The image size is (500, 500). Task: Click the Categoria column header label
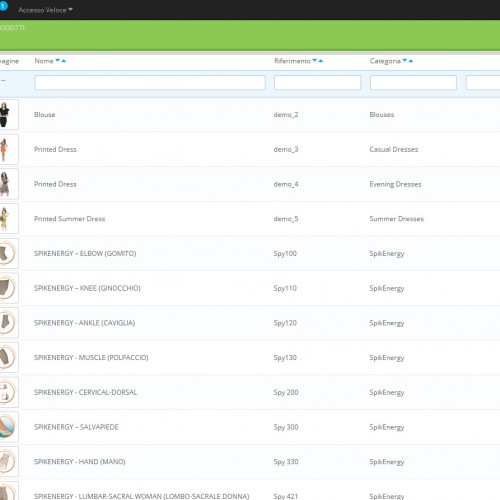click(x=385, y=61)
